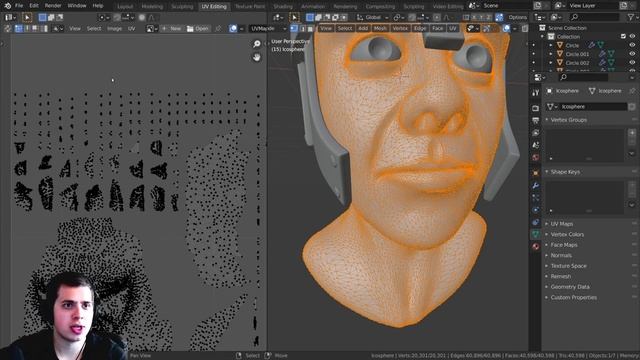Image resolution: width=640 pixels, height=360 pixels.
Task: Open Image menu in UV editor header
Action: (x=114, y=29)
